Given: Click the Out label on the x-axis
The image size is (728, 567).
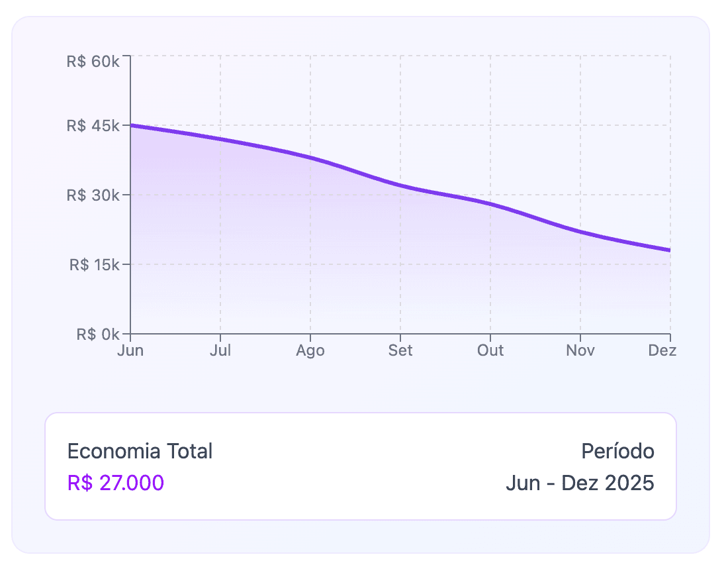Looking at the screenshot, I should coord(490,350).
